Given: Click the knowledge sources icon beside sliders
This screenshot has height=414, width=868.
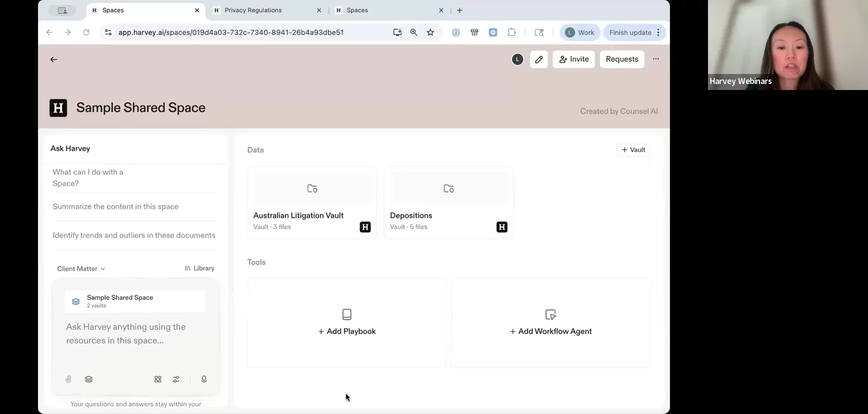Looking at the screenshot, I should coord(158,379).
